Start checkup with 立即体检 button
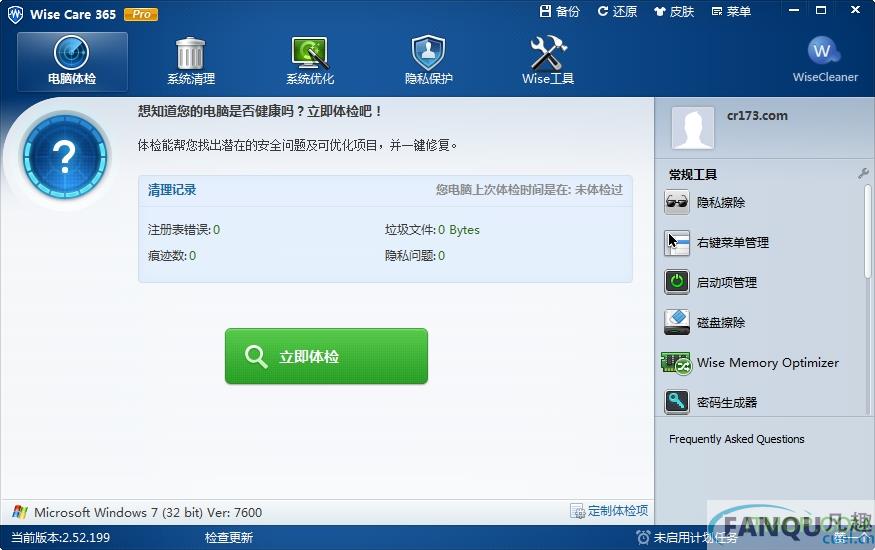875x550 pixels. [326, 356]
